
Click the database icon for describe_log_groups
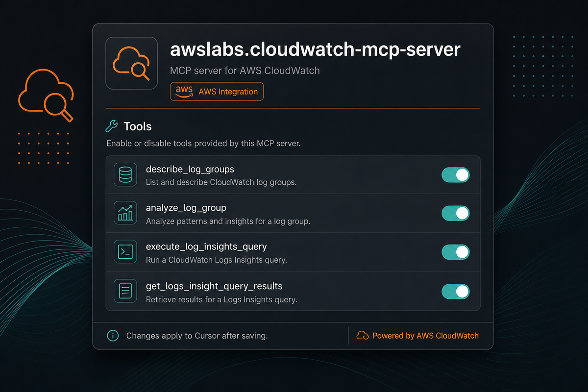pyautogui.click(x=125, y=174)
